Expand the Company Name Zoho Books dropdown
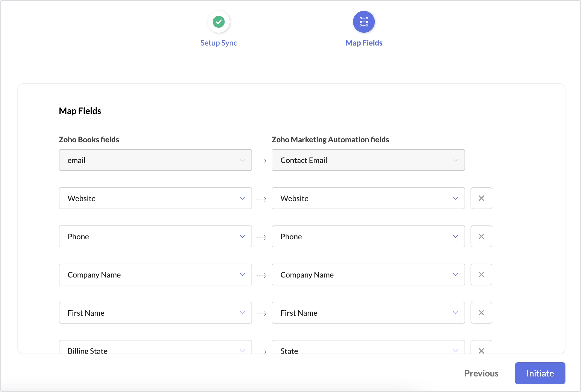Viewport: 581px width, 392px height. (155, 275)
